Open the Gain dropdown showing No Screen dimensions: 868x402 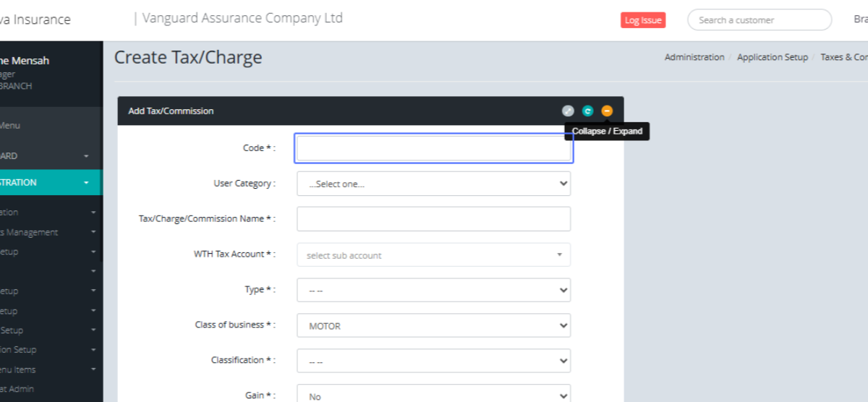433,395
